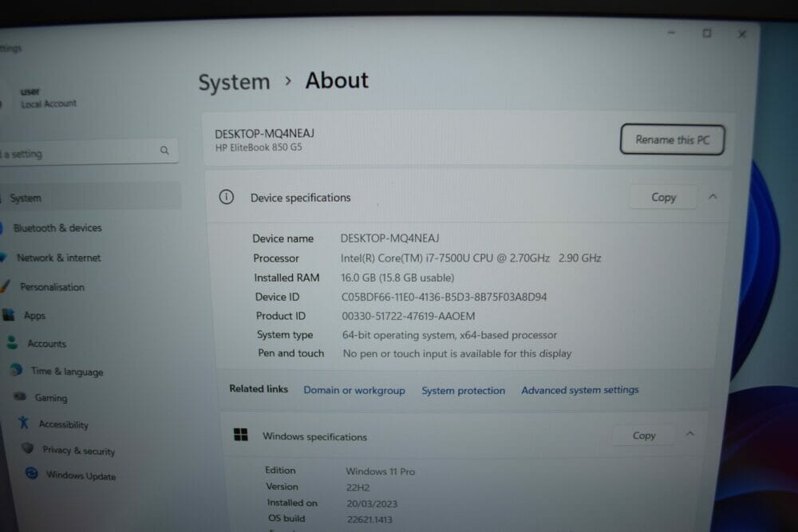The image size is (798, 532).
Task: Click the OS build value 22621.1413
Action: [x=369, y=519]
